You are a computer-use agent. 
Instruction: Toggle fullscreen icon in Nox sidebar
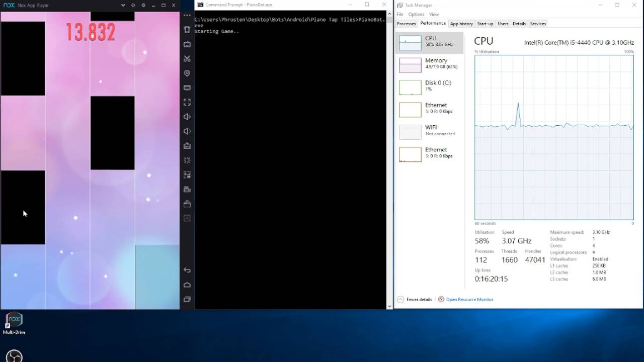(187, 102)
